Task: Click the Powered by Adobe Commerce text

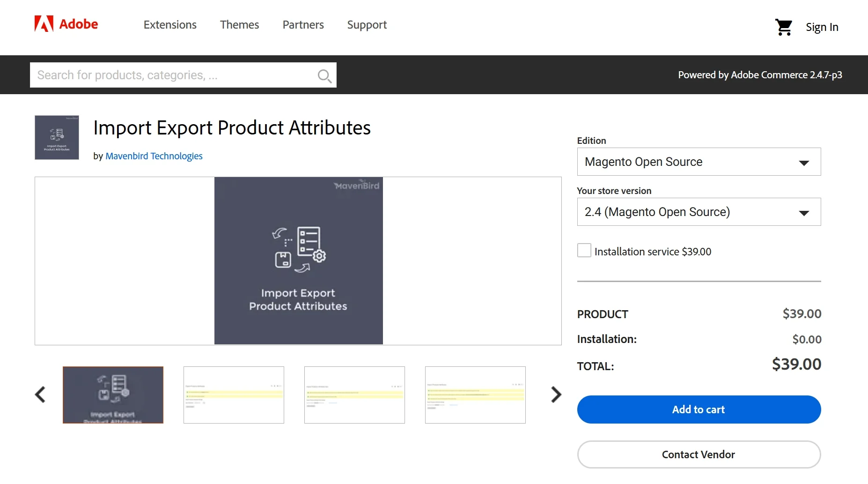Action: pos(760,75)
